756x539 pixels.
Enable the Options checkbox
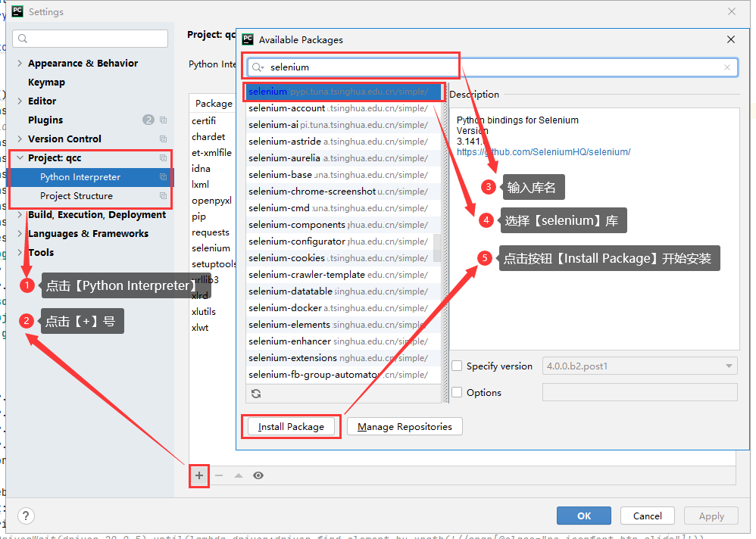click(457, 393)
